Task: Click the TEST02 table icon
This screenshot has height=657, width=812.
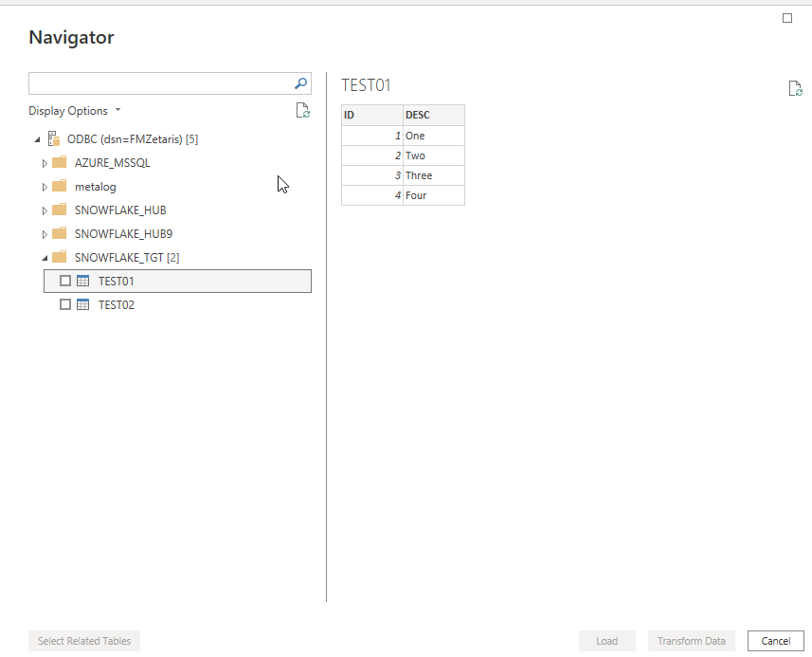Action: pos(82,304)
